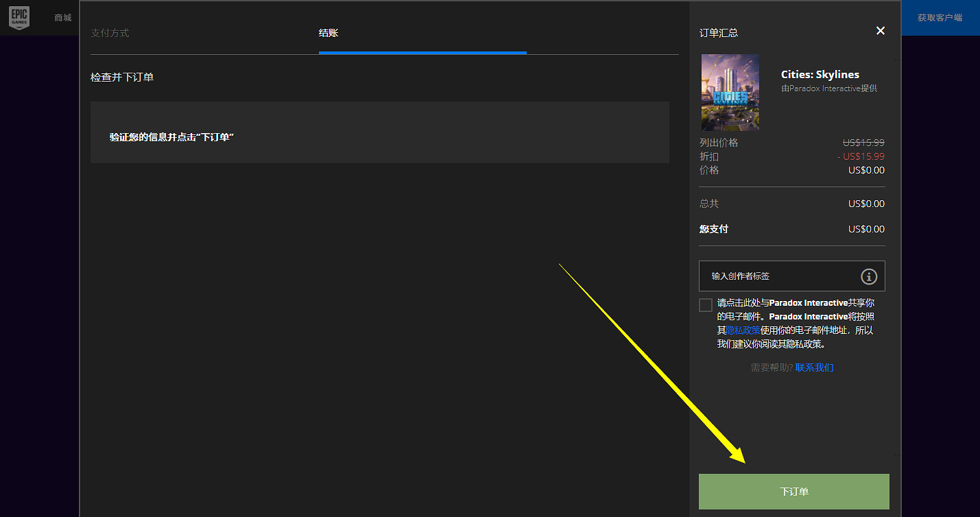Click the Cities: Skylines cover art
Screen dimensions: 980x517
(730, 93)
